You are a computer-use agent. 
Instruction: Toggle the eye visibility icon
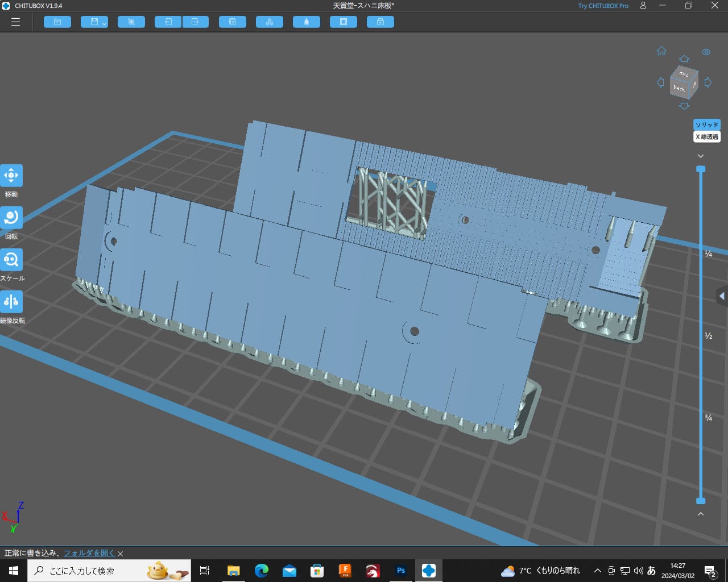706,52
